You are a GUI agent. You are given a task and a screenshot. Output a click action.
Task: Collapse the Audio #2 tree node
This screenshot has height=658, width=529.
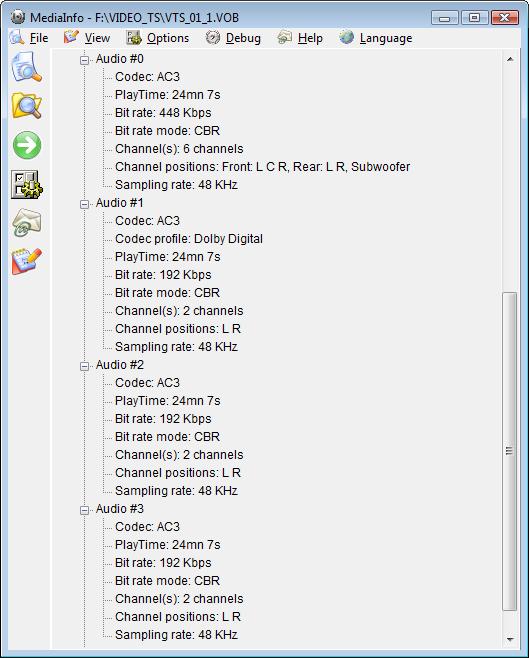pos(85,366)
